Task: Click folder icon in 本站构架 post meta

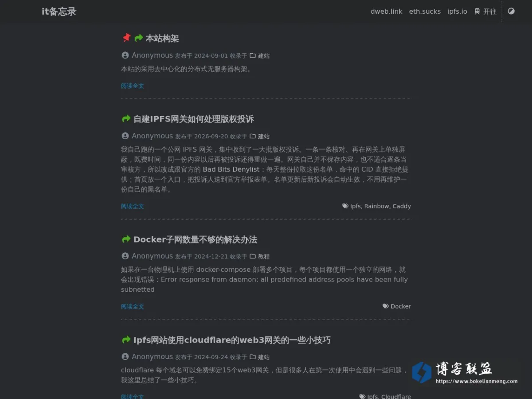Action: [x=253, y=55]
